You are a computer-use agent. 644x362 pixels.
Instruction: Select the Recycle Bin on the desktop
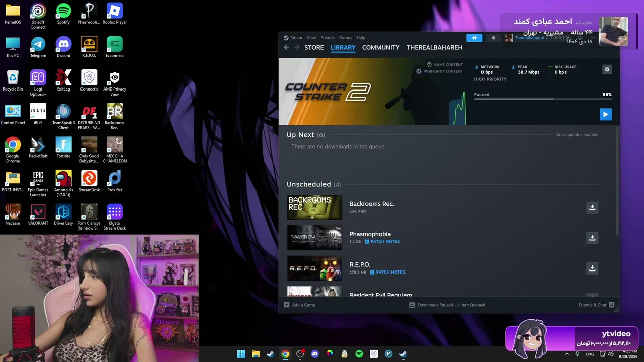tap(13, 80)
